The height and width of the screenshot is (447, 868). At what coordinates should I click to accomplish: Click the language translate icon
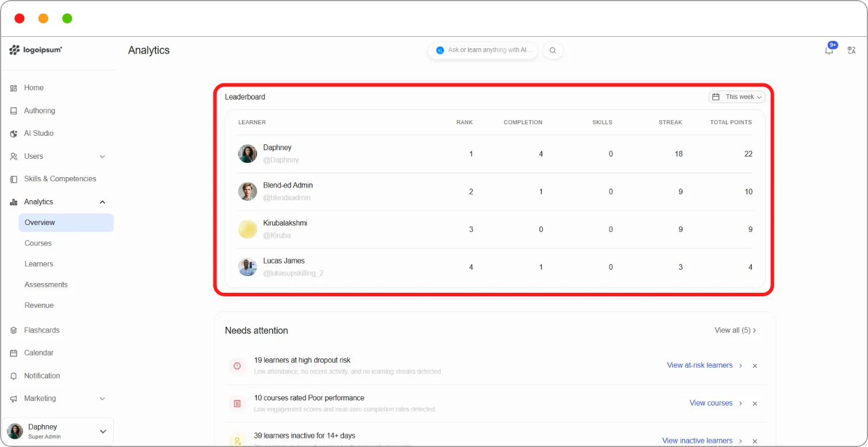(852, 50)
